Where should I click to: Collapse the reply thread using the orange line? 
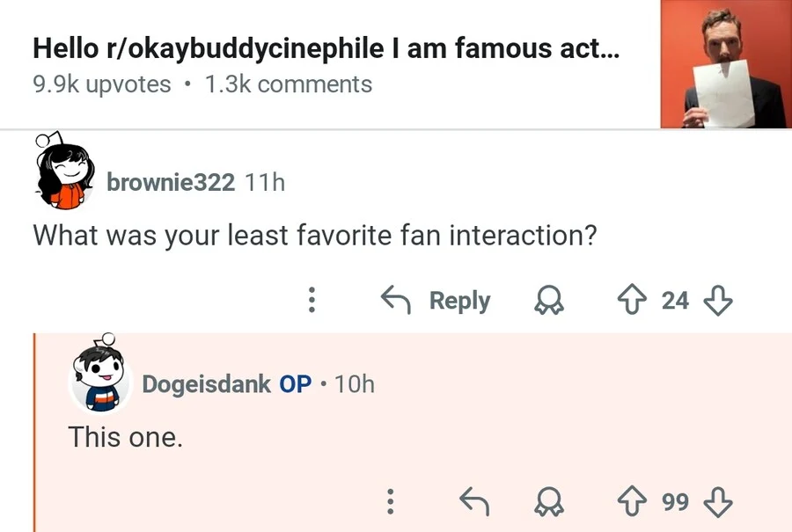pos(34,433)
